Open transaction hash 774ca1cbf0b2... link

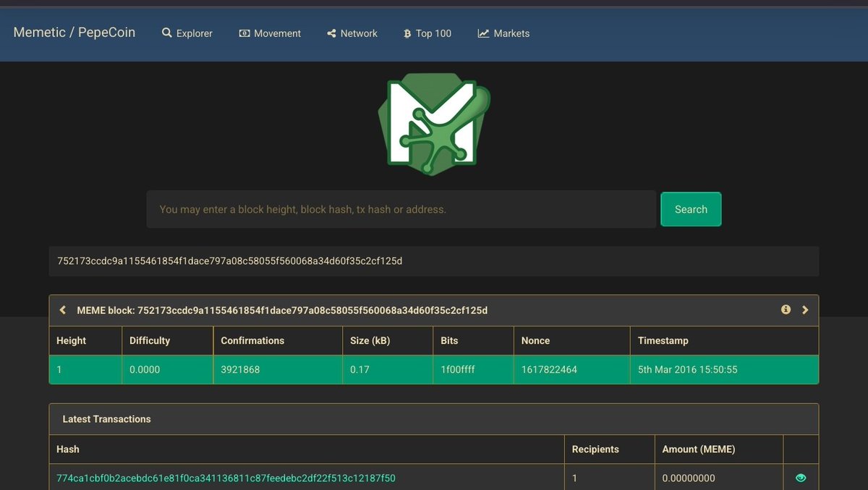click(226, 478)
